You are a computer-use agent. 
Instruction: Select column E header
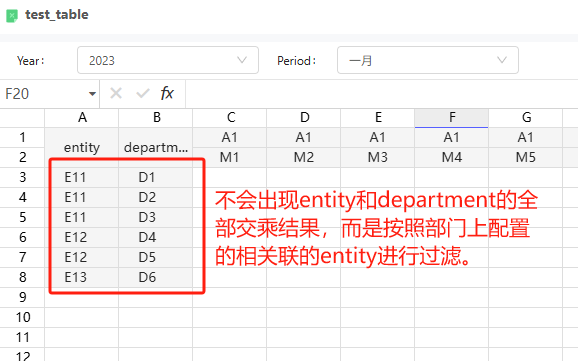point(378,118)
